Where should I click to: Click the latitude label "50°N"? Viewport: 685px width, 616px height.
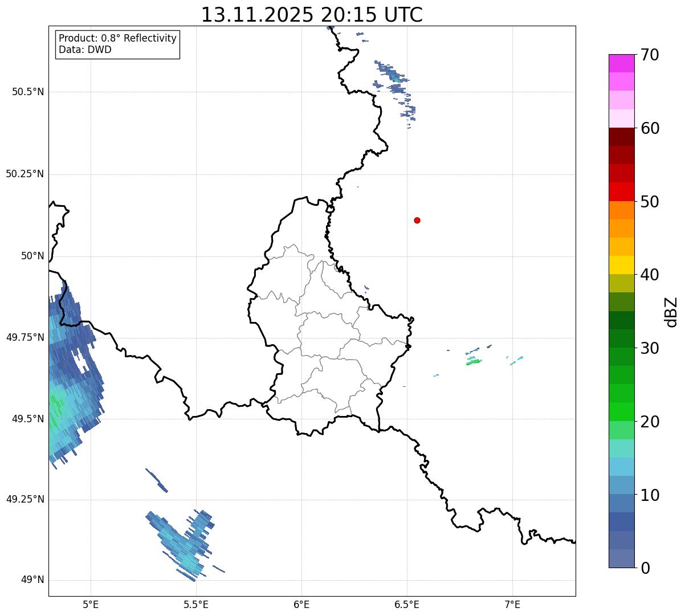pyautogui.click(x=32, y=256)
